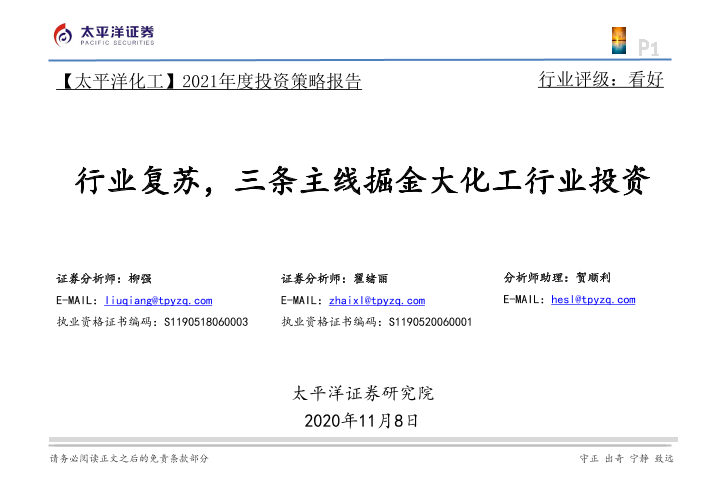Image resolution: width=720 pixels, height=482 pixels.
Task: Click the date 2020年11月8日
Action: pyautogui.click(x=360, y=419)
